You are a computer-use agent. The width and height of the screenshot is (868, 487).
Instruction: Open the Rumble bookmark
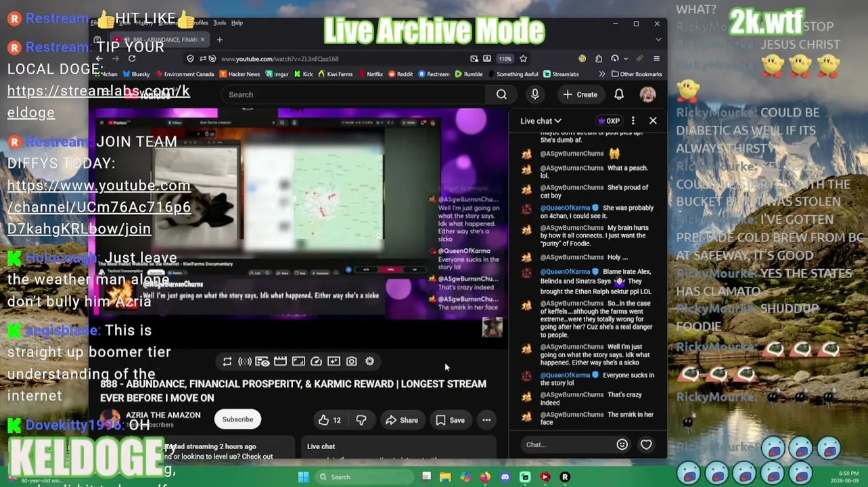(x=468, y=74)
